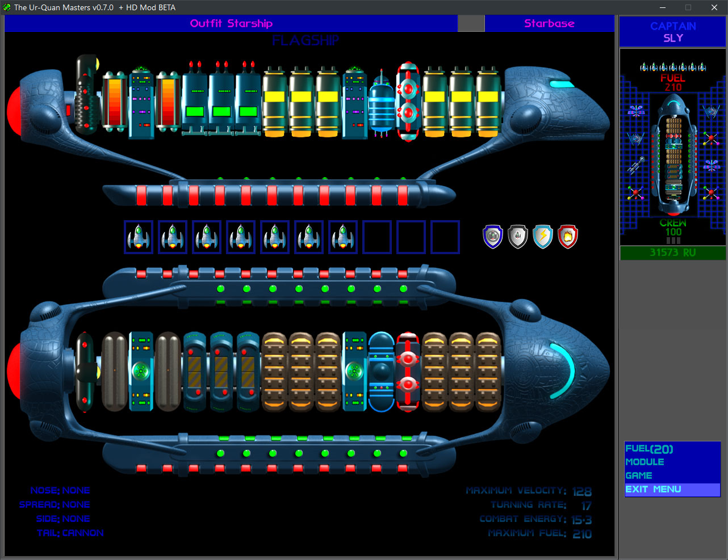
Task: Select leftmost orange dynamo module in top view
Action: [x=114, y=102]
